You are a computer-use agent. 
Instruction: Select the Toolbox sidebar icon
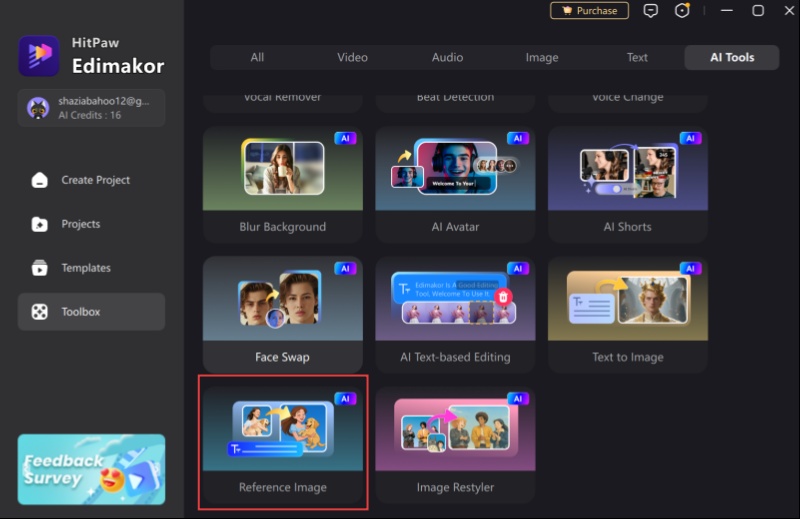pos(39,312)
